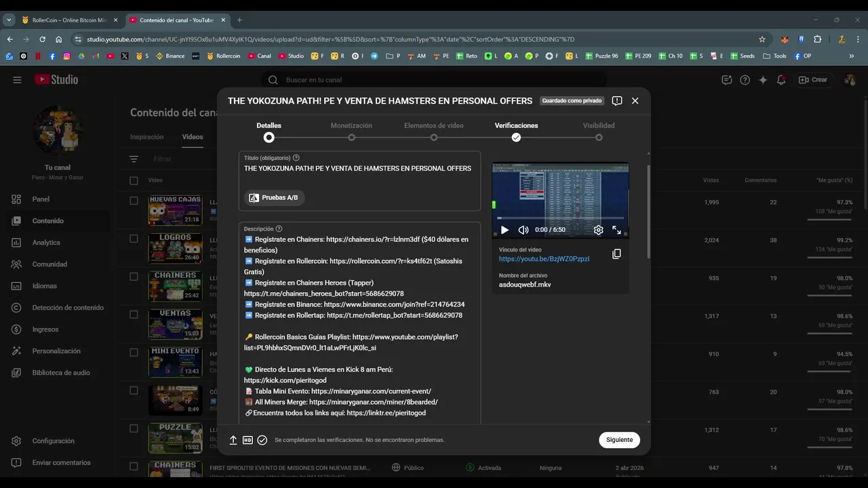Tick the select-all videos checkbox
This screenshot has height=488, width=868.
click(x=134, y=180)
